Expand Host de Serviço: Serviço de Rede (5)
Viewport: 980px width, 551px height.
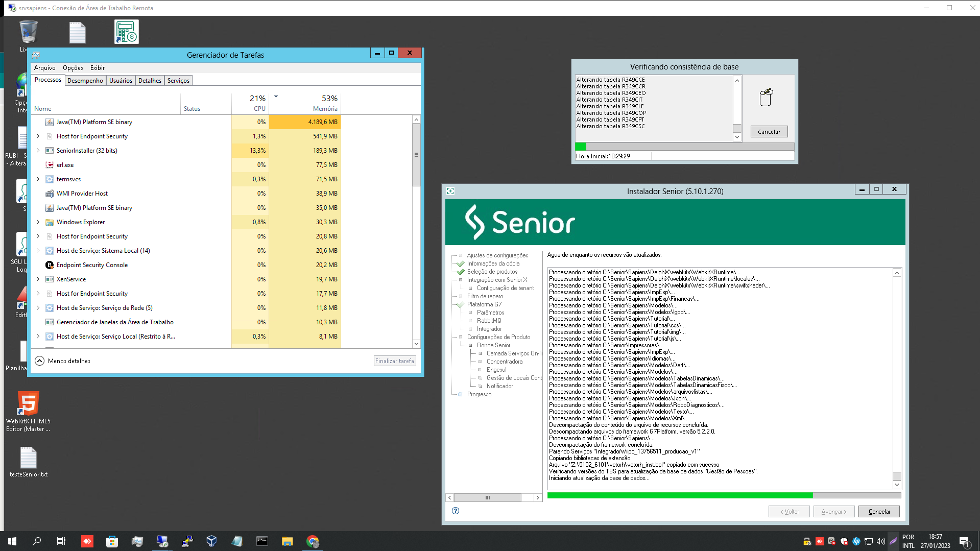tap(38, 308)
